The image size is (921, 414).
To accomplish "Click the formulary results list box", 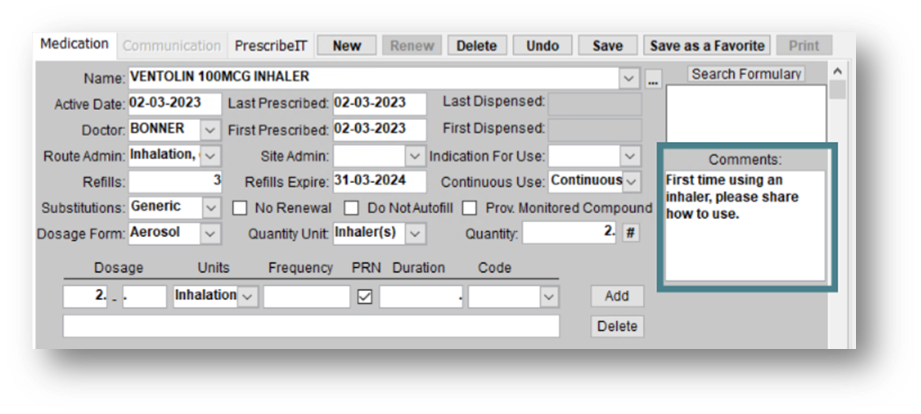I will click(746, 113).
